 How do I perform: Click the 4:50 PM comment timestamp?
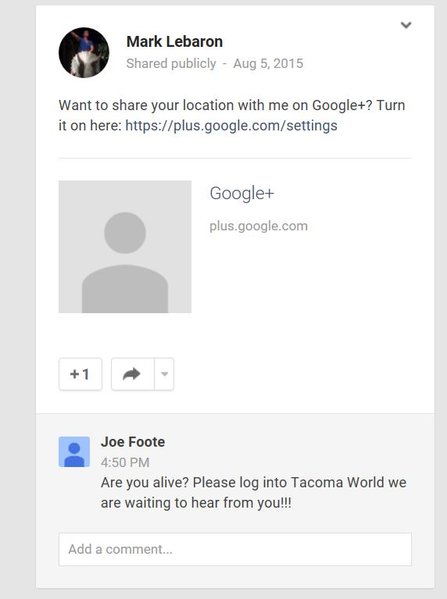tap(125, 463)
